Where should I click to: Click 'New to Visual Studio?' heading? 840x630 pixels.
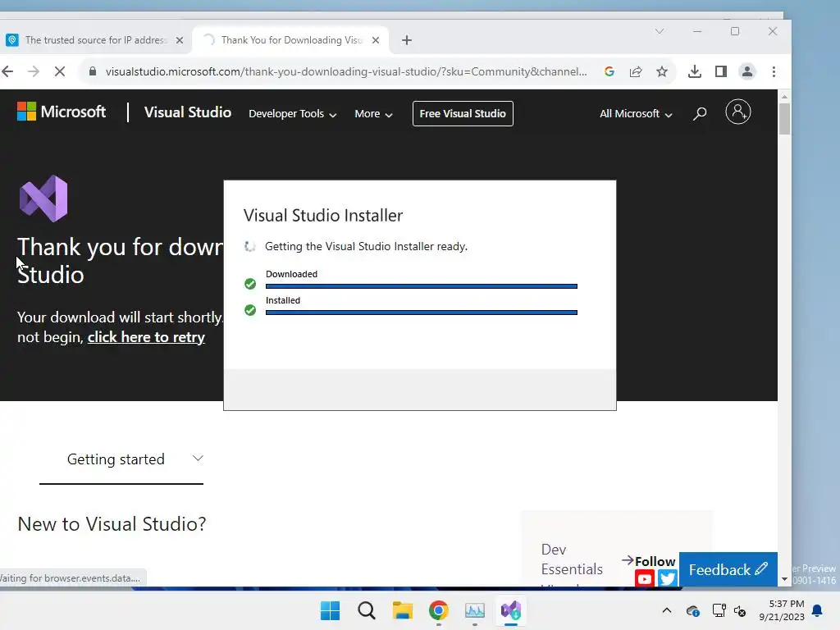point(112,523)
